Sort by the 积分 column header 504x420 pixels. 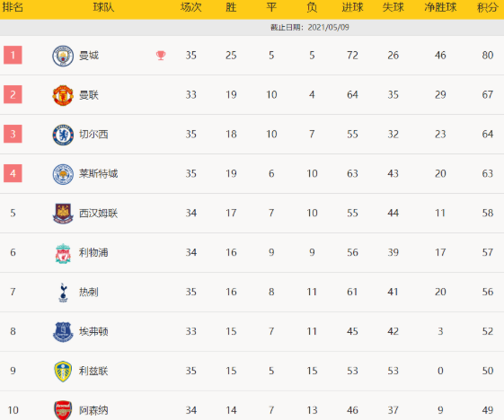[x=487, y=7]
